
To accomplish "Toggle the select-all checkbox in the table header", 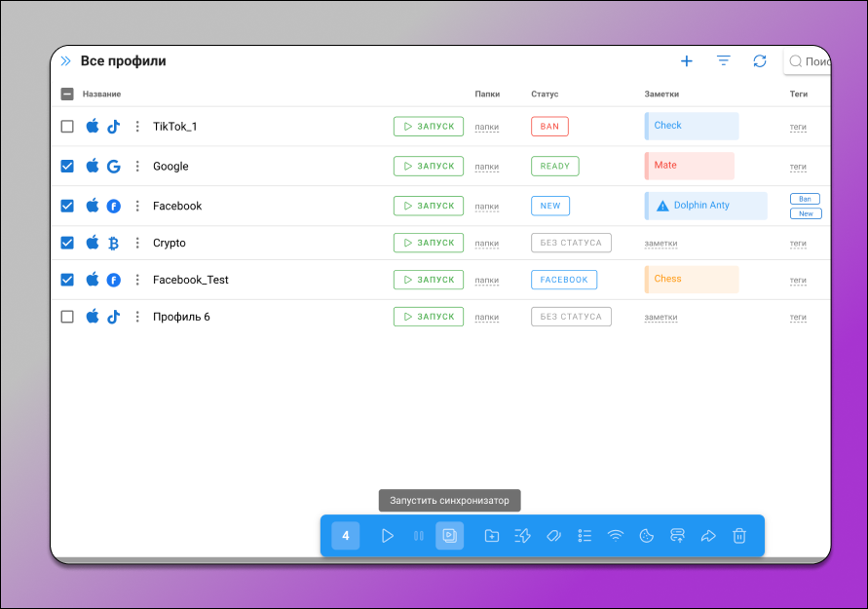I will (x=67, y=95).
